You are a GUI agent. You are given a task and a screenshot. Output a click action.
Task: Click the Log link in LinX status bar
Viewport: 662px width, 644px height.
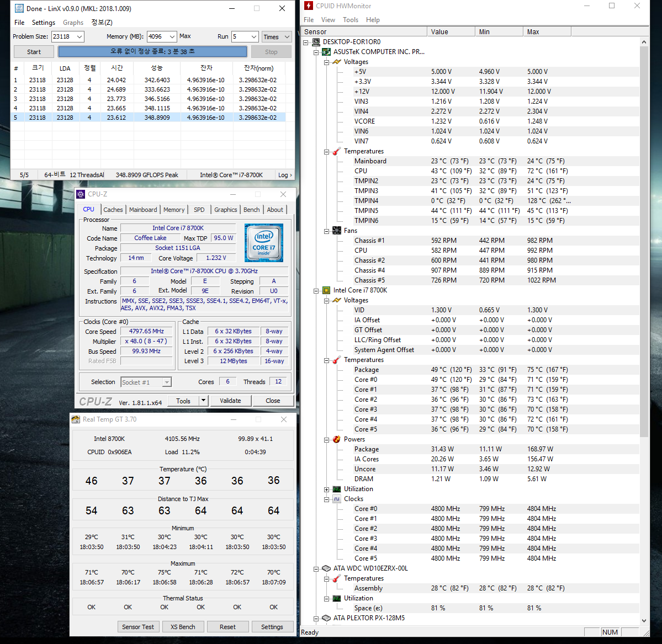[285, 175]
